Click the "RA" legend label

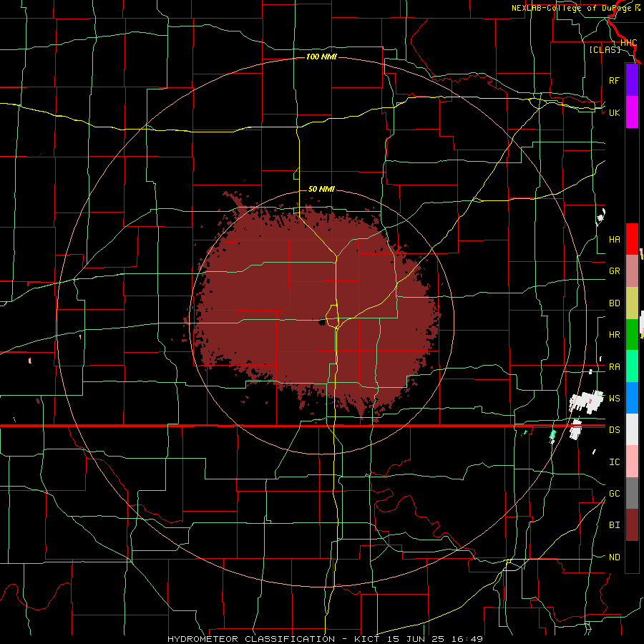click(614, 367)
